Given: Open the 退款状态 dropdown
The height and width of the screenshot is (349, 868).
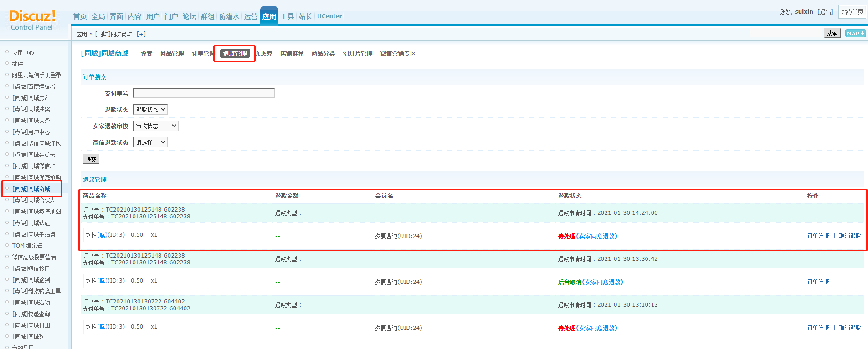Looking at the screenshot, I should (x=150, y=110).
